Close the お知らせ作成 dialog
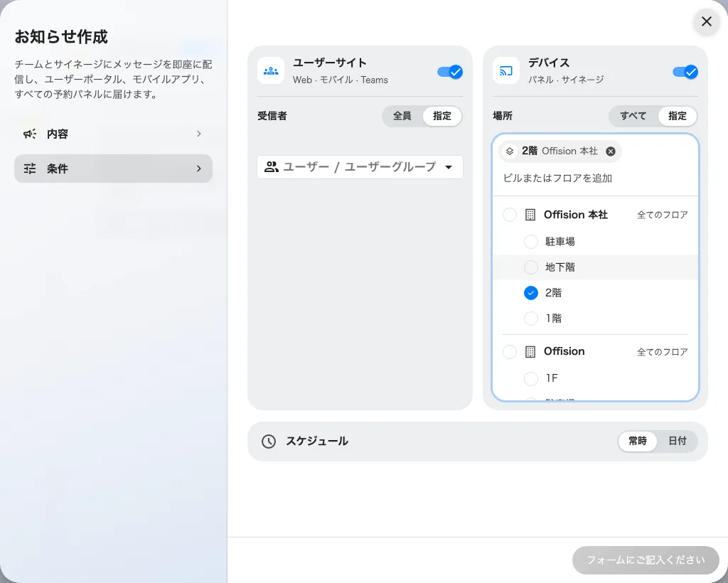The width and height of the screenshot is (728, 583). pos(706,21)
